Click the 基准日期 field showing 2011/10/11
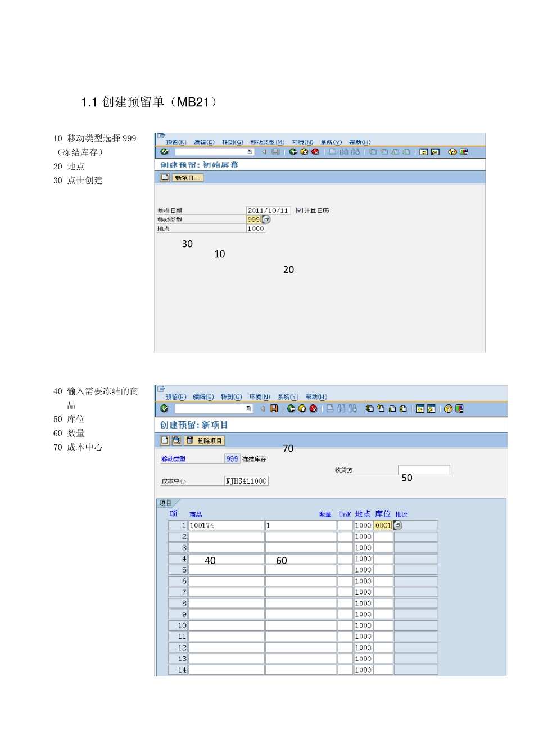Image resolution: width=534 pixels, height=756 pixels. click(x=268, y=210)
